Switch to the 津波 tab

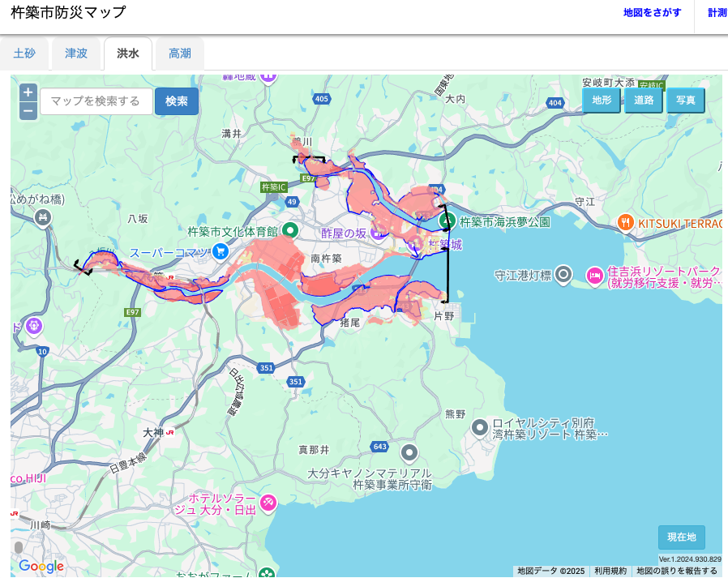pos(76,54)
